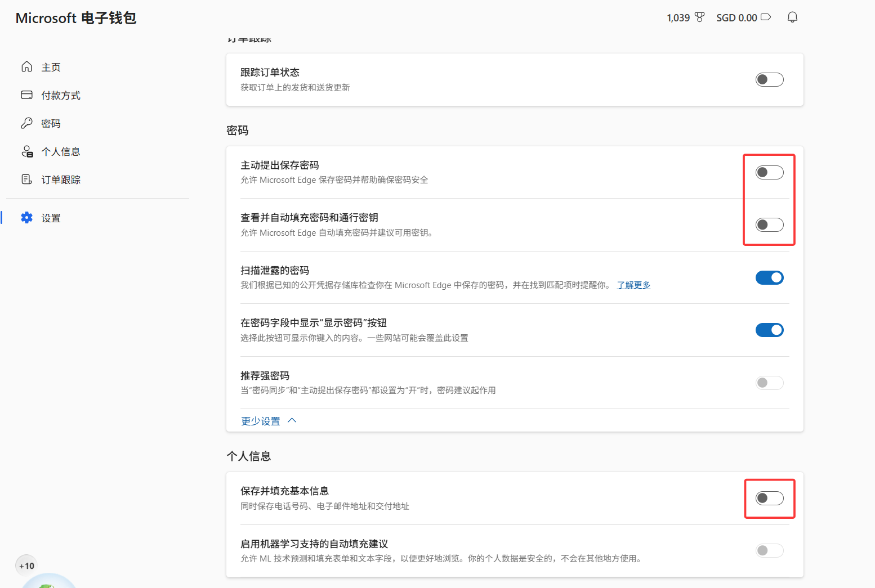Viewport: 875px width, 588px height.
Task: Turn off 扫描泄露的密码 toggle
Action: (769, 277)
